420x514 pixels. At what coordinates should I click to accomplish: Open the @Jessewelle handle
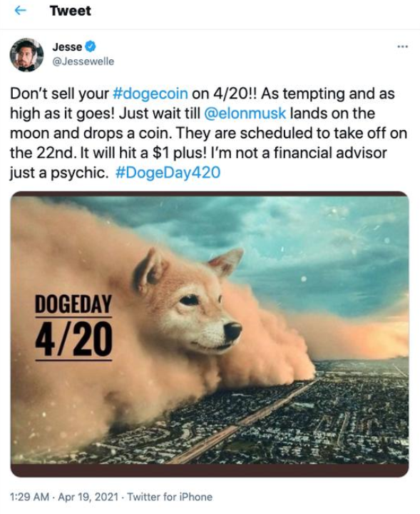pyautogui.click(x=83, y=61)
